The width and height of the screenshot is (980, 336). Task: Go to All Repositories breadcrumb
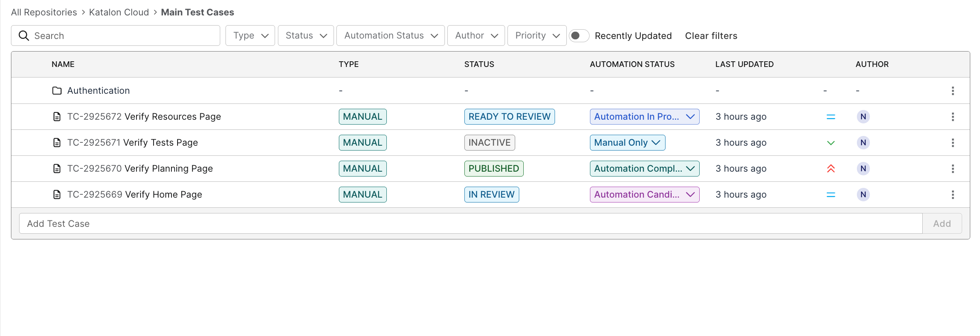click(44, 12)
